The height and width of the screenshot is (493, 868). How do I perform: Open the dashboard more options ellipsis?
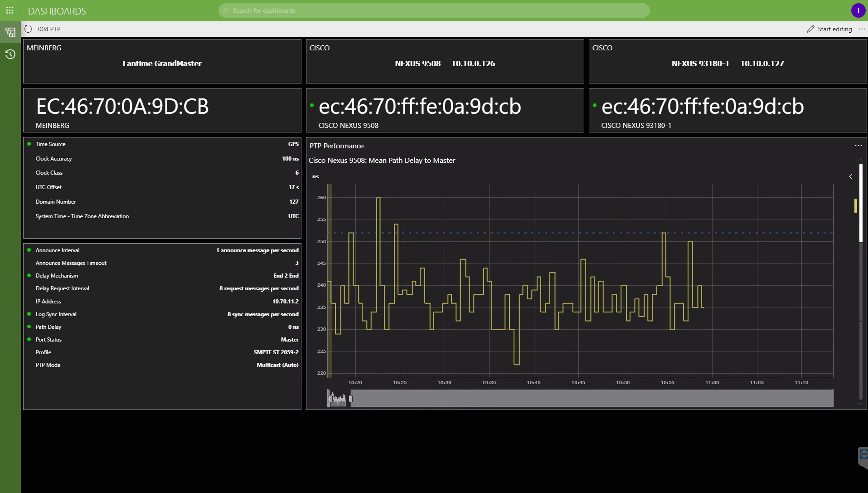point(862,29)
